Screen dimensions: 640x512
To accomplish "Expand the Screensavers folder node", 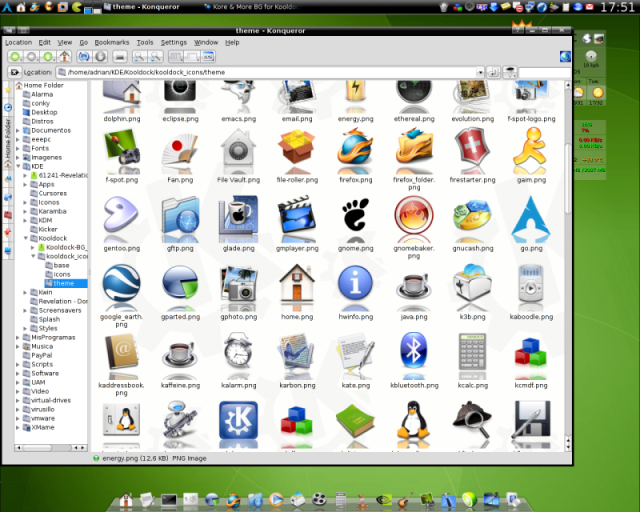I will (x=25, y=310).
